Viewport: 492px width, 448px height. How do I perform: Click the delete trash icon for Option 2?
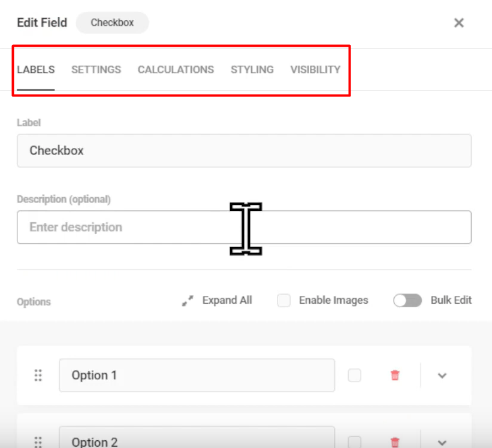tap(395, 442)
